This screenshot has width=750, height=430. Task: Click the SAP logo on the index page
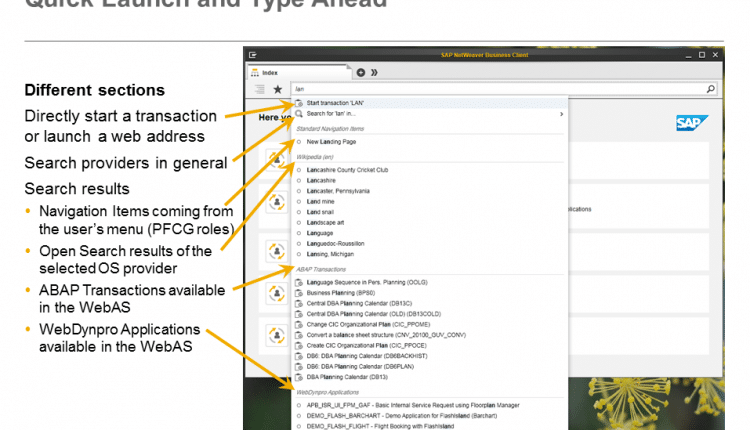click(x=692, y=123)
